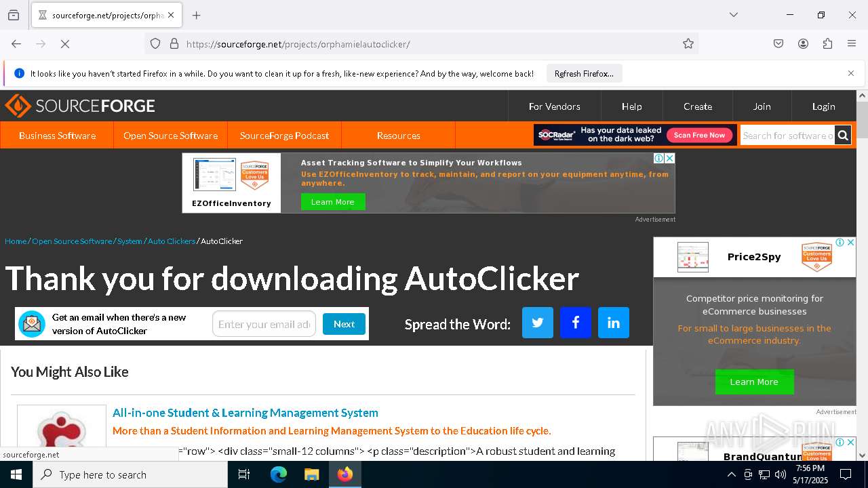Open the Business Software tab
The width and height of the screenshot is (868, 488).
[57, 136]
